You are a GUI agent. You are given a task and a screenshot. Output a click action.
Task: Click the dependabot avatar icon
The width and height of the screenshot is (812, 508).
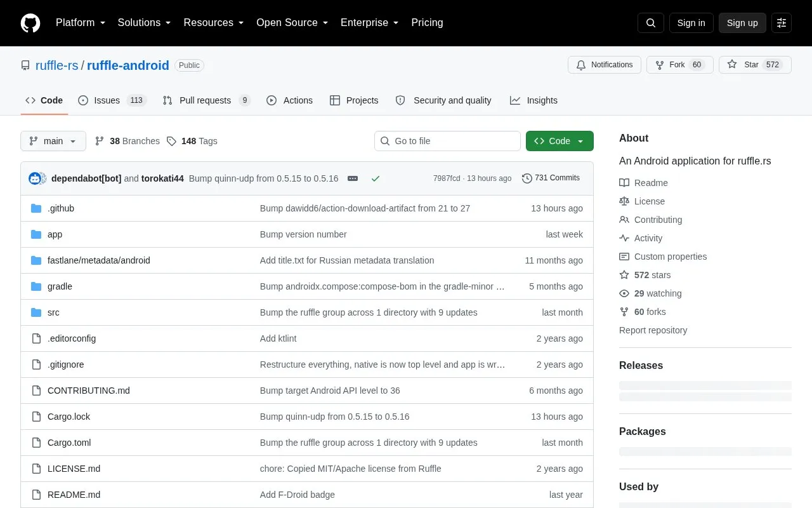coord(36,178)
